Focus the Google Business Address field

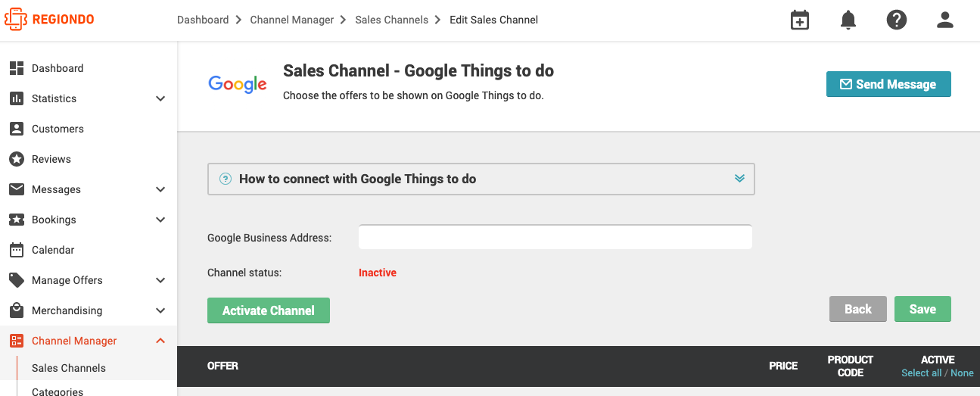pyautogui.click(x=555, y=237)
